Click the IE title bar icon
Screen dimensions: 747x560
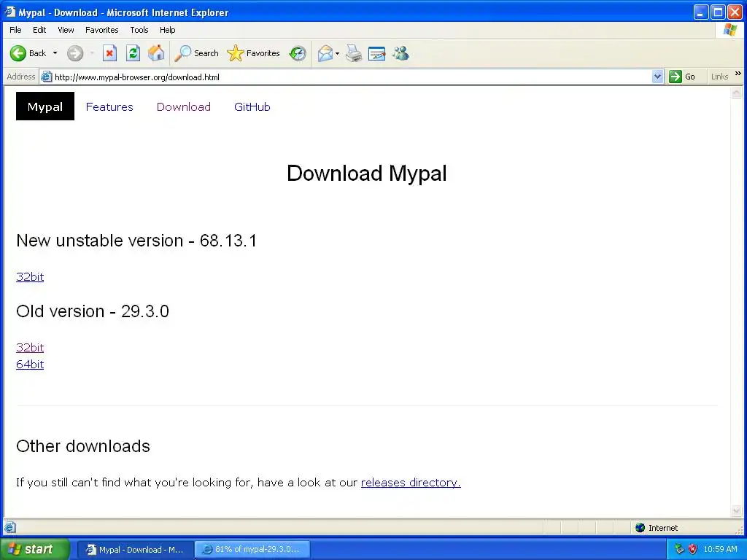point(10,12)
